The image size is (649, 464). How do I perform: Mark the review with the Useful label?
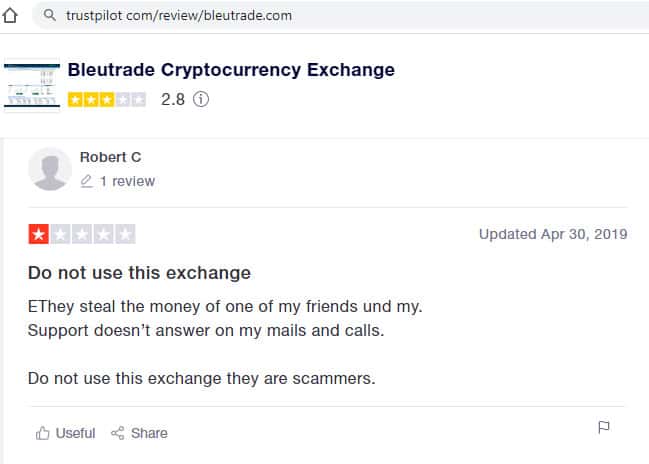(75, 433)
